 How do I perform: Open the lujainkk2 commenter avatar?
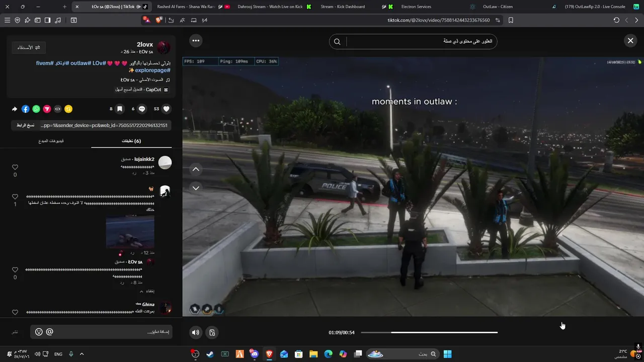pyautogui.click(x=165, y=162)
